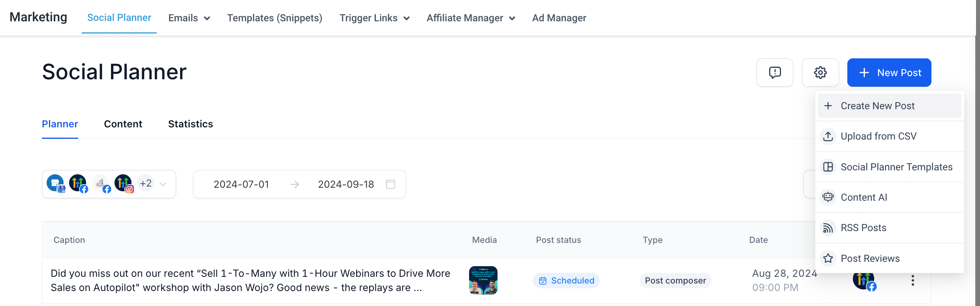Click the start date 2024-07-01 field
The height and width of the screenshot is (306, 980).
241,184
